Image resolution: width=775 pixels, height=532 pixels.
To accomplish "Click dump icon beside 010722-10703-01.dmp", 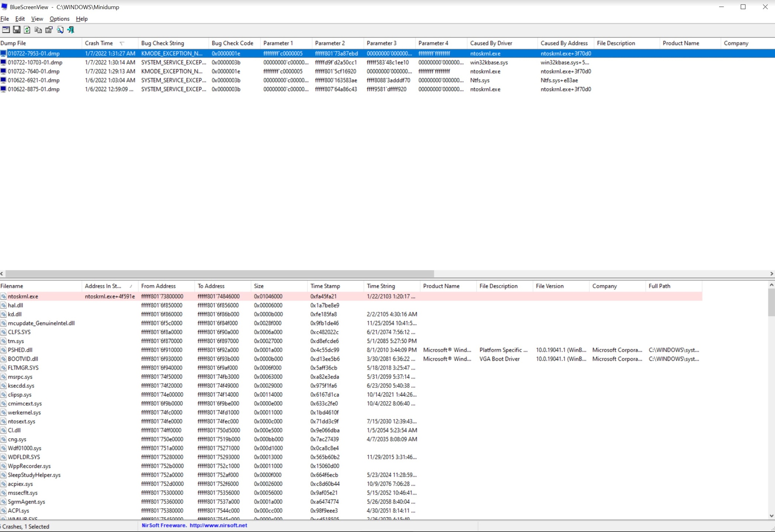I will [x=3, y=62].
